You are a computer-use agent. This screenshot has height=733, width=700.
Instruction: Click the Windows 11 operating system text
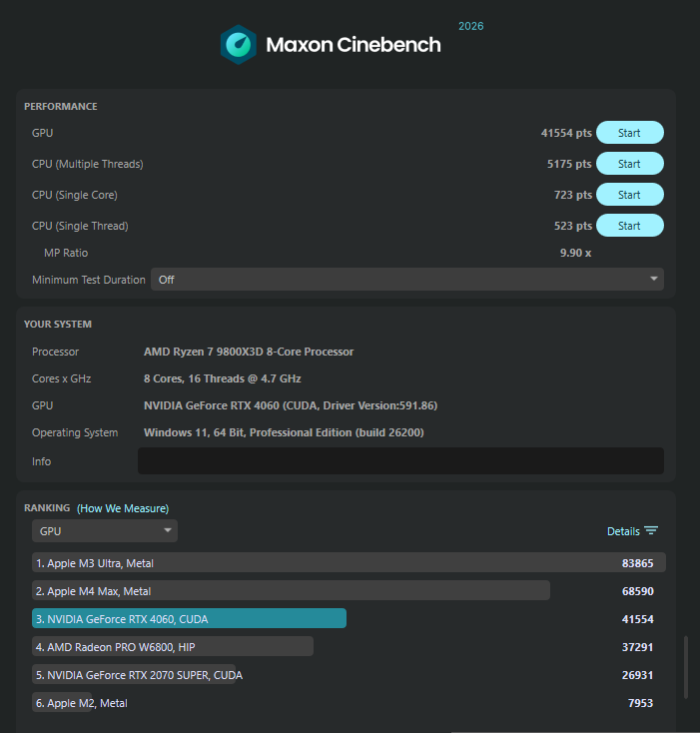point(284,432)
